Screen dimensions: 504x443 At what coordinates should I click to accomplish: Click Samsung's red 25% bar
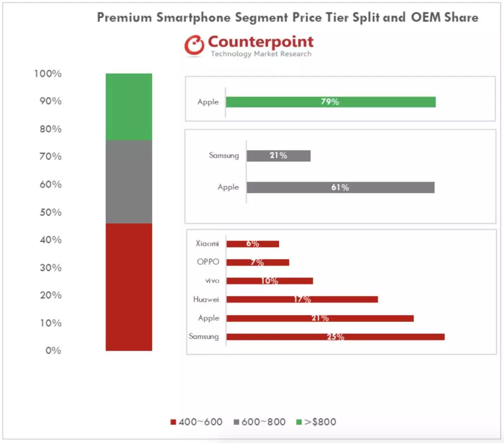pos(335,337)
